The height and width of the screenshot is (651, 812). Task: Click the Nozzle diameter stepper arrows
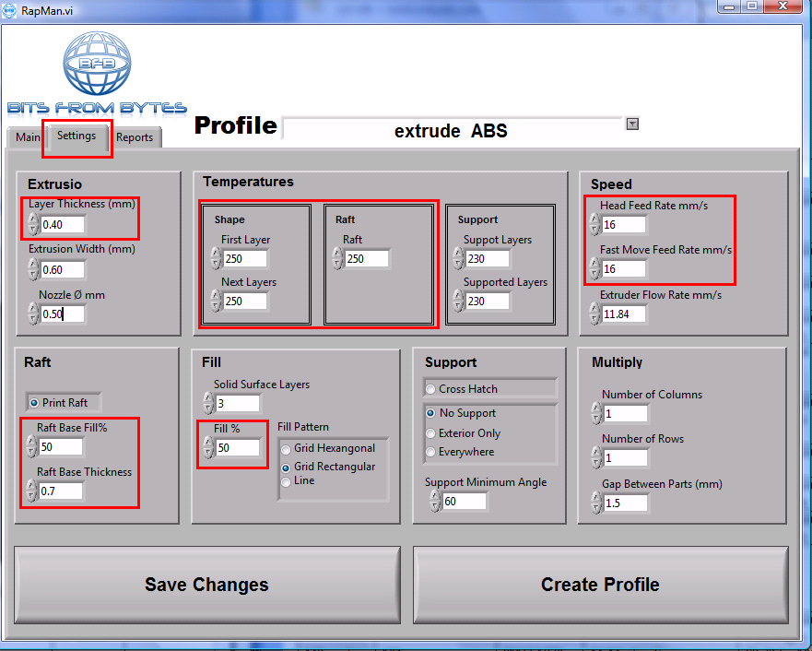point(33,314)
